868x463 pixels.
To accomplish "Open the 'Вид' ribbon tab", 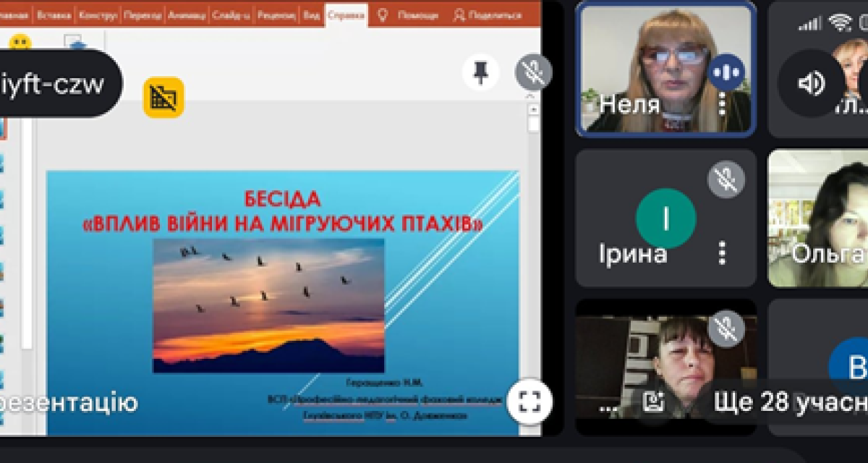I will click(x=311, y=14).
